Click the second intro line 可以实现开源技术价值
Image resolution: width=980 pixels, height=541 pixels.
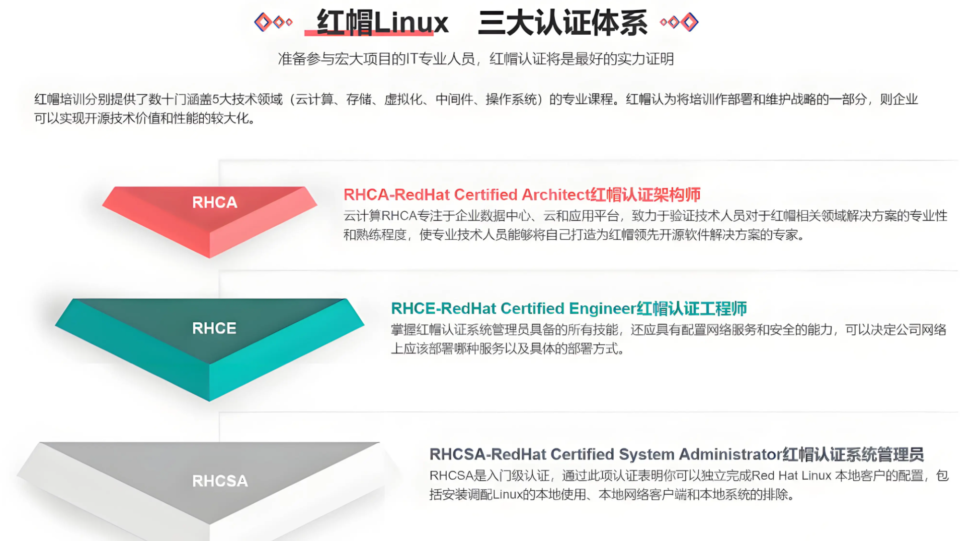point(144,119)
